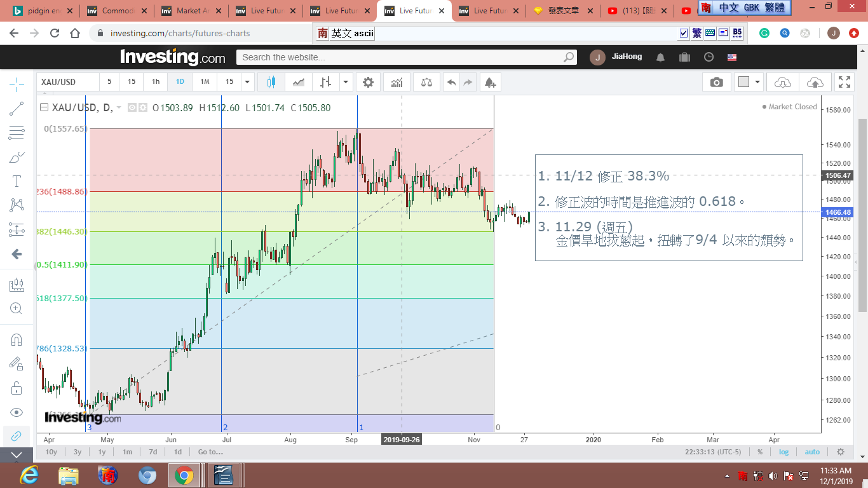Click the save chart cloud upload icon
Viewport: 868px width, 488px height.
point(815,82)
